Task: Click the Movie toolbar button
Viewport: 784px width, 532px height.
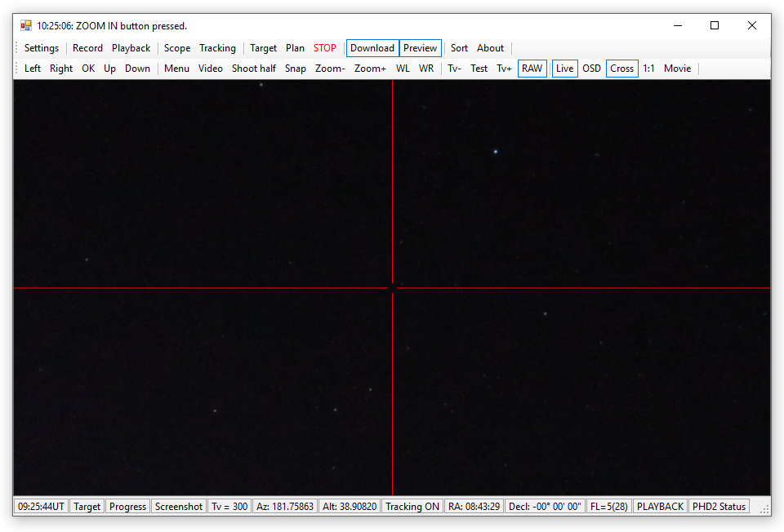Action: click(678, 69)
